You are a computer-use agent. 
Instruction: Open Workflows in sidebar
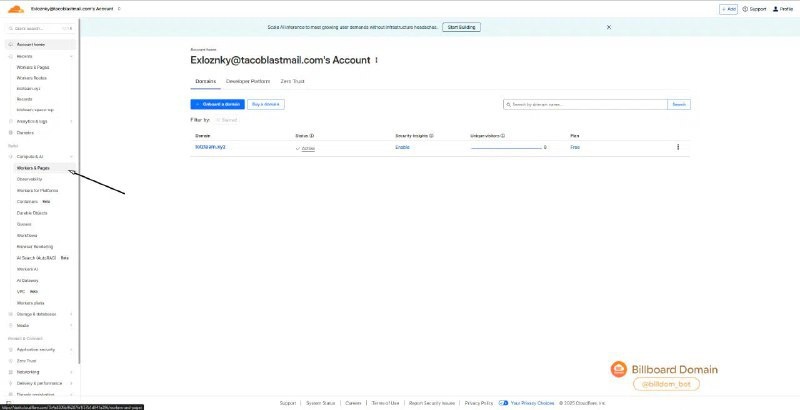coord(27,236)
